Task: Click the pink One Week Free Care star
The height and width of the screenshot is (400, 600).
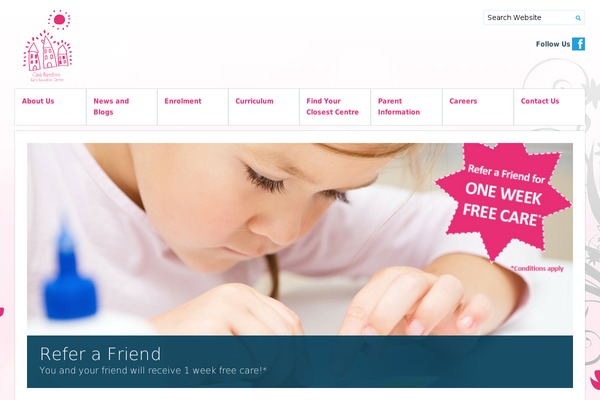Action: [504, 201]
